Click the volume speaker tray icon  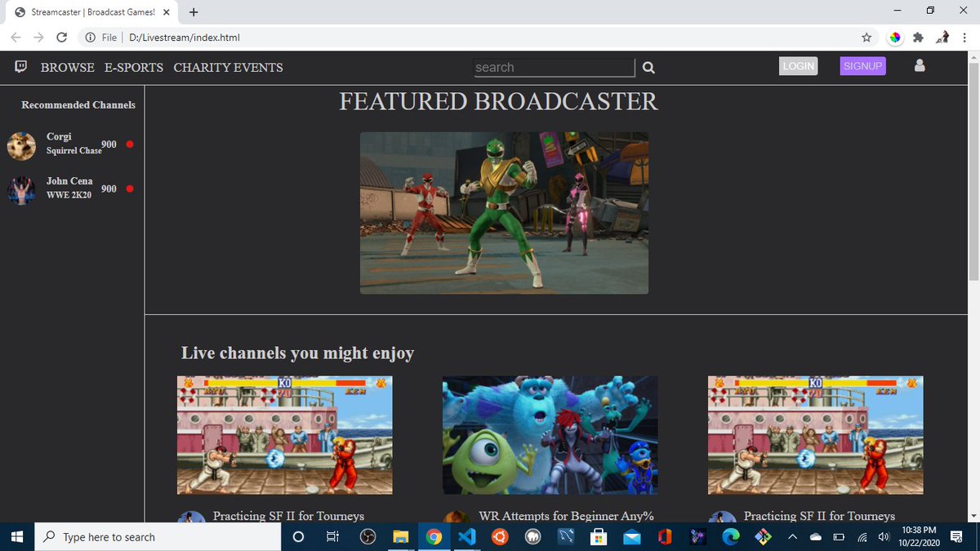coord(884,537)
